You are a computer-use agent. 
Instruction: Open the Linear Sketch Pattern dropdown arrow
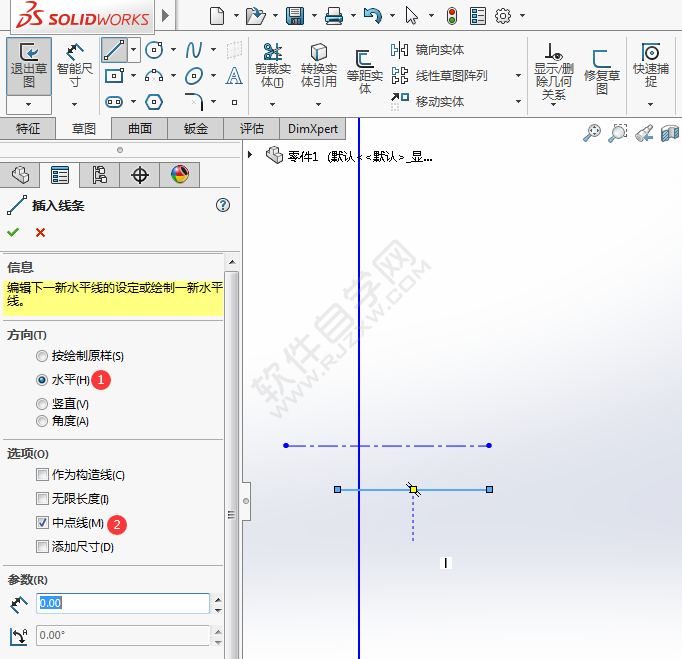click(x=518, y=76)
